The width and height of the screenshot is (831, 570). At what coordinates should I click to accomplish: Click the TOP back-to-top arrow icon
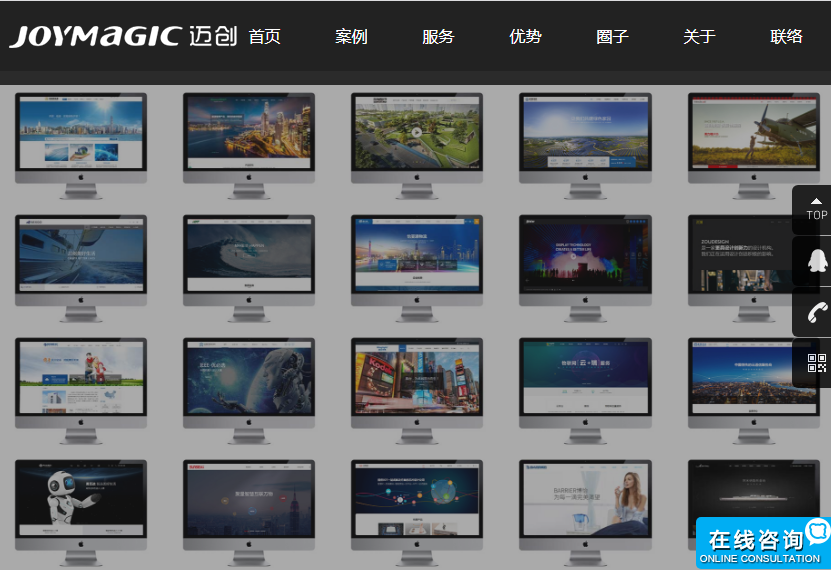[x=817, y=209]
